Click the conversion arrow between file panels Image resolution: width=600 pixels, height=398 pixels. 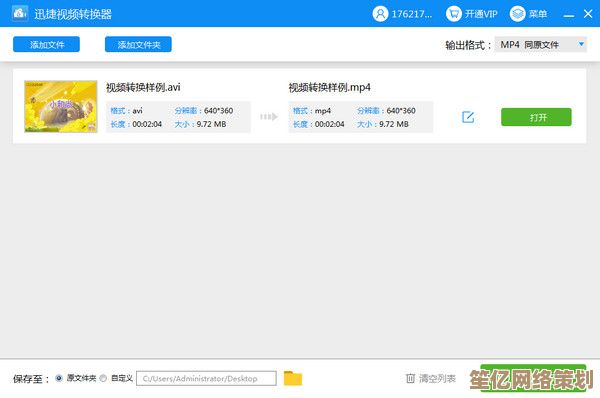click(269, 116)
